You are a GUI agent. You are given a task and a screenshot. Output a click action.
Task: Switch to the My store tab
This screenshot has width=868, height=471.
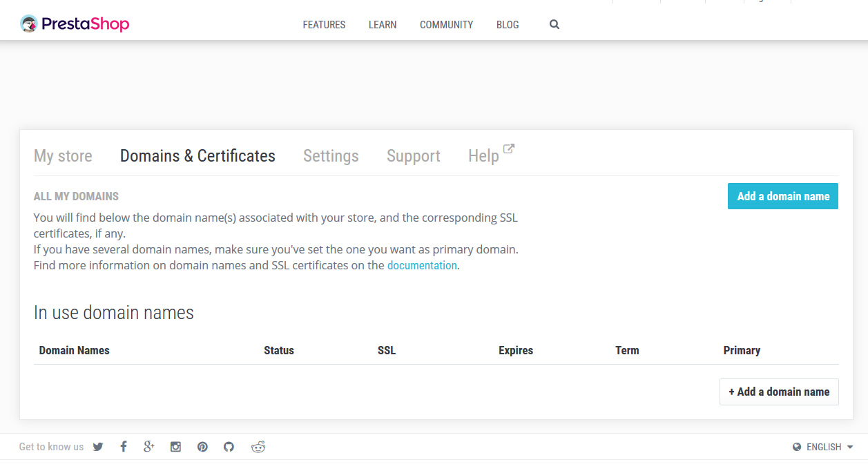coord(63,156)
